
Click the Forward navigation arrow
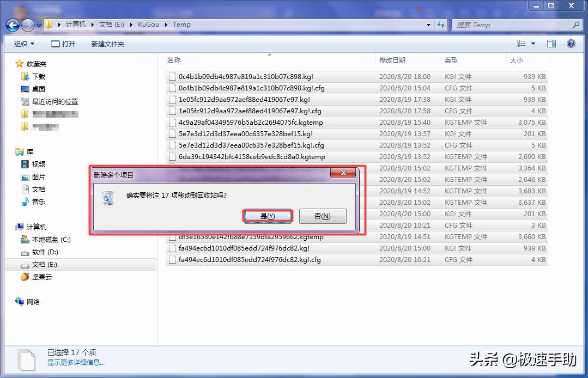point(28,25)
